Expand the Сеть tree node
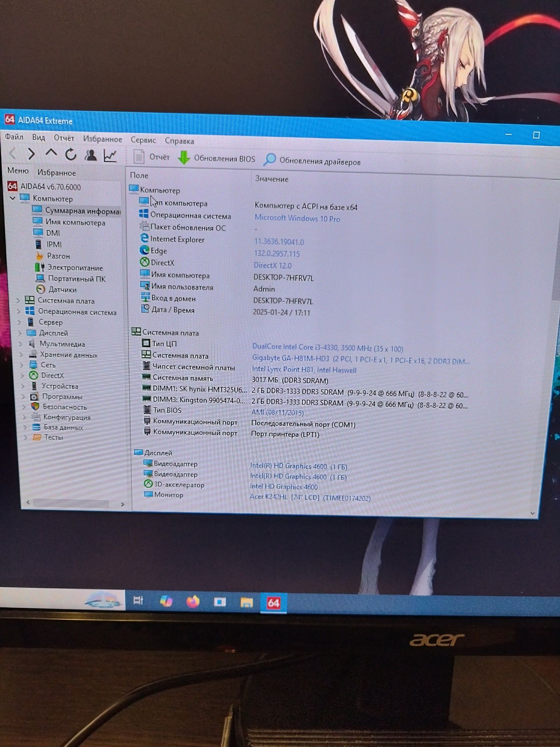 click(x=22, y=365)
